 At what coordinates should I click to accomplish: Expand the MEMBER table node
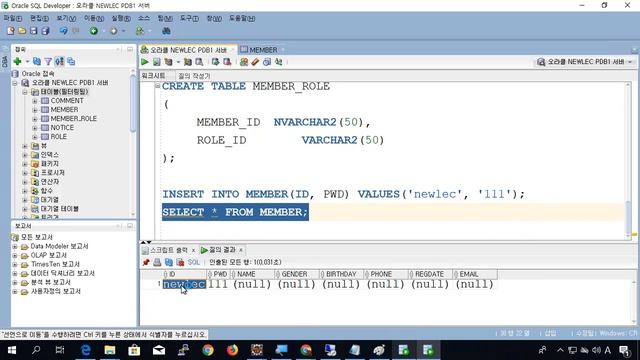click(35, 110)
